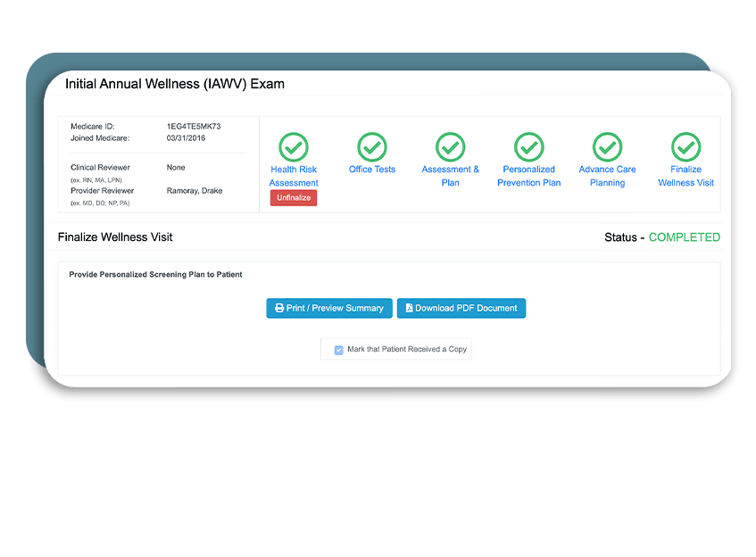The image size is (756, 557).
Task: Select the Assessment & Plan checkmark icon
Action: click(451, 146)
